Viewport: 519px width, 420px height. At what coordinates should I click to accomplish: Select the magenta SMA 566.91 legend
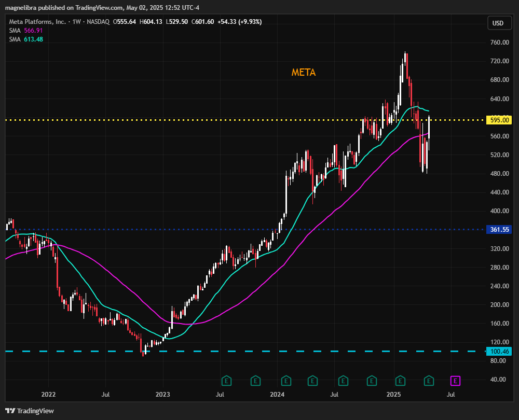pos(26,31)
